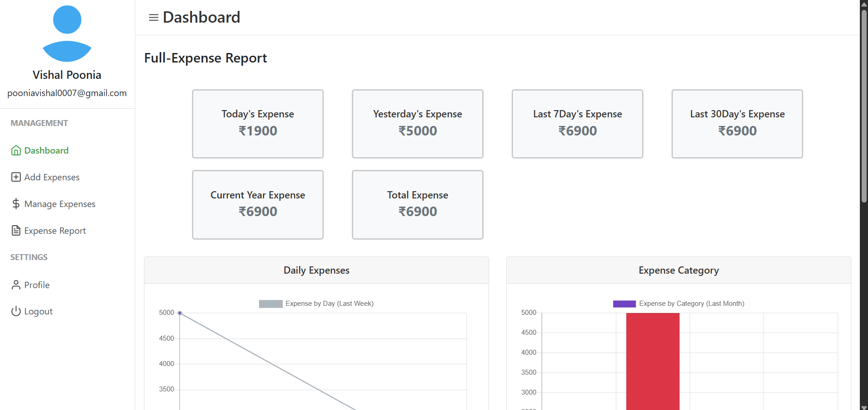The height and width of the screenshot is (410, 868).
Task: Select the Total Expense card
Action: (x=417, y=205)
